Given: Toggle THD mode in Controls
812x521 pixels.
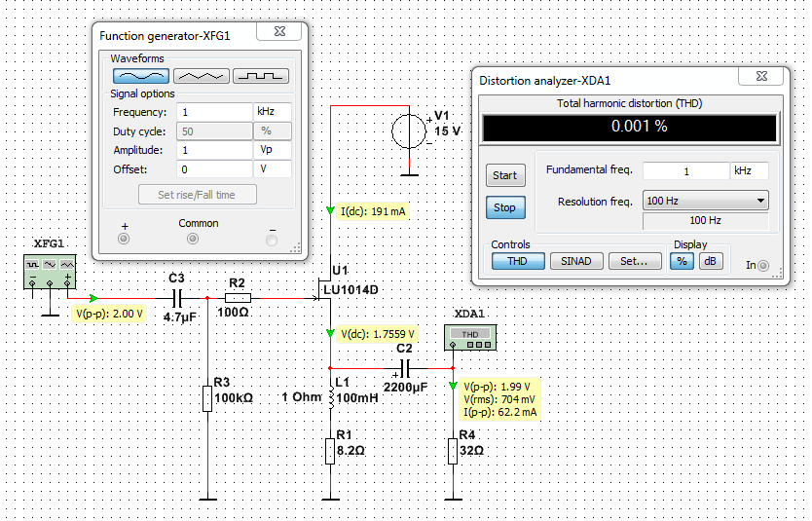Looking at the screenshot, I should (x=518, y=261).
